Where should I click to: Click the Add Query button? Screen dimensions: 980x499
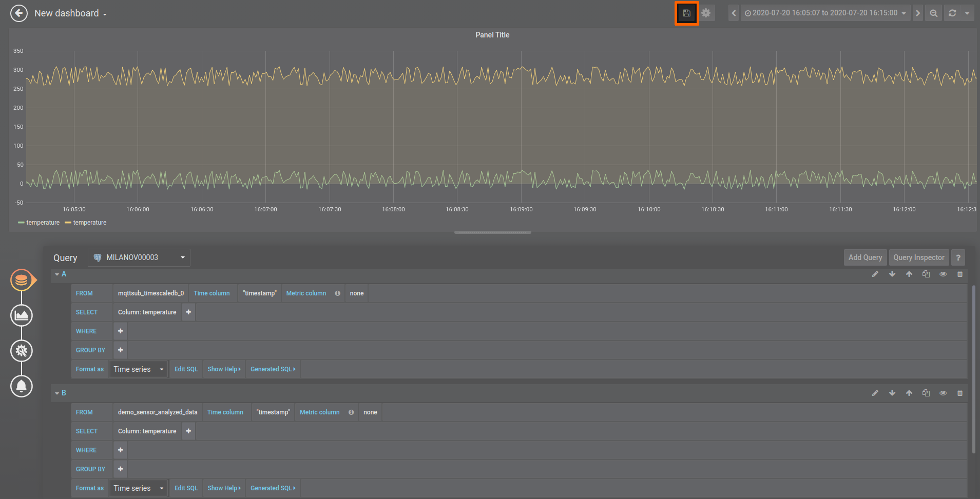864,257
